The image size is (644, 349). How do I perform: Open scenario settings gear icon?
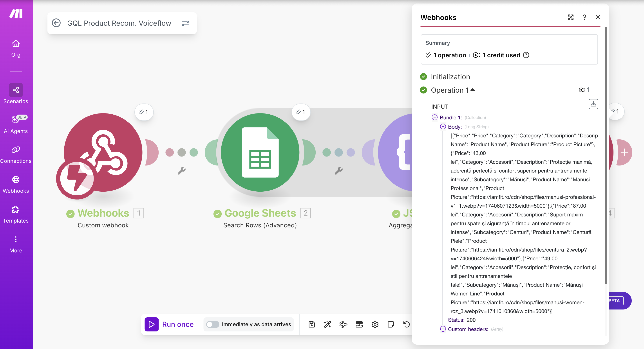[375, 324]
